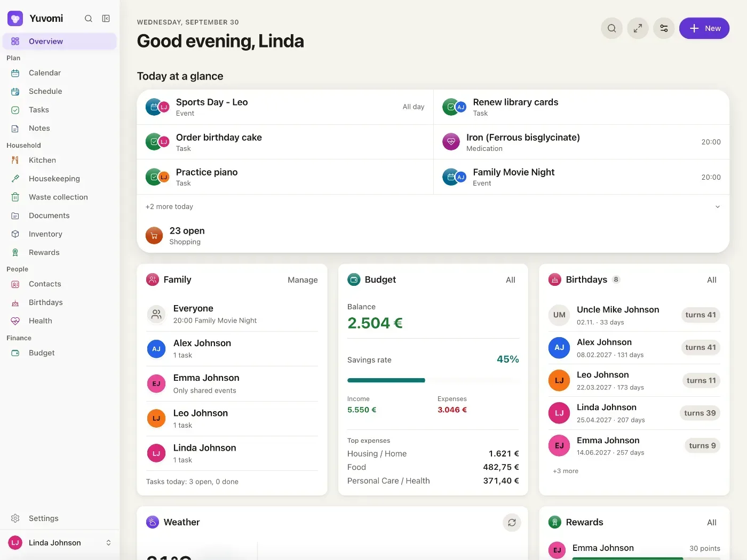Toggle the Order birthday cake task checkmark

point(153,142)
